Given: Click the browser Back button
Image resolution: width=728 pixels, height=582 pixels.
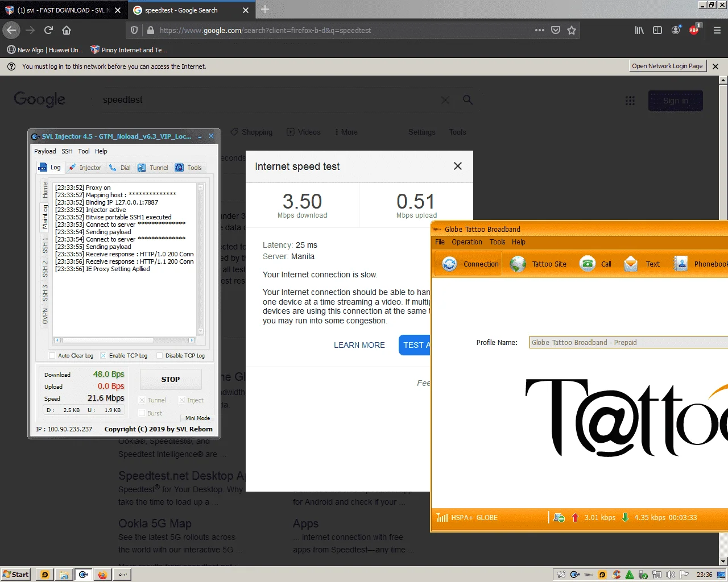Looking at the screenshot, I should (x=11, y=30).
